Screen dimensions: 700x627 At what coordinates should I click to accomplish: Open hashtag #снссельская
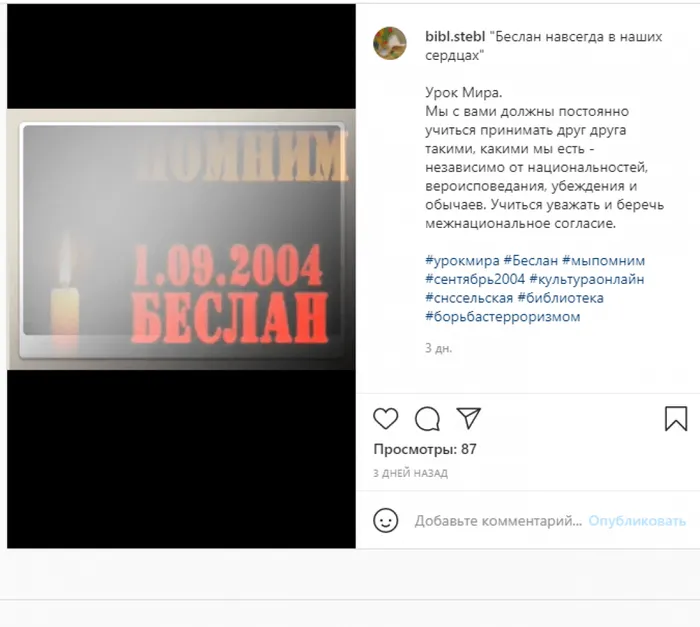(469, 298)
